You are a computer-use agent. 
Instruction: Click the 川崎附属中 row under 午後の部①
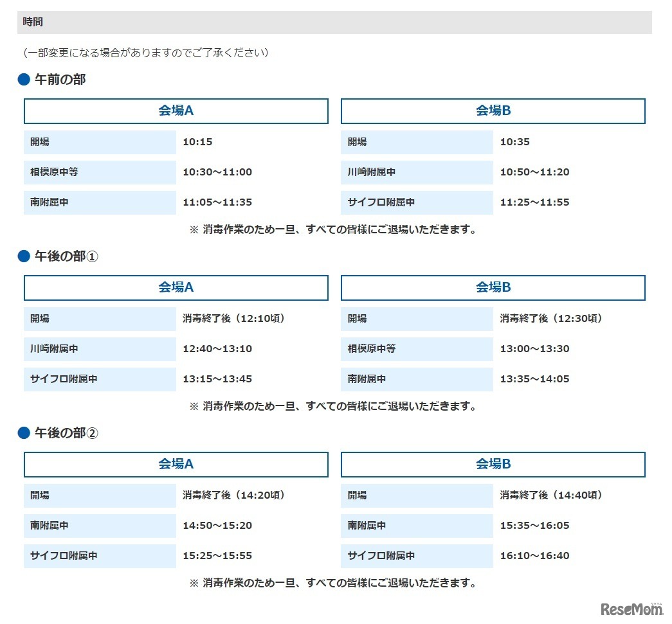click(100, 349)
